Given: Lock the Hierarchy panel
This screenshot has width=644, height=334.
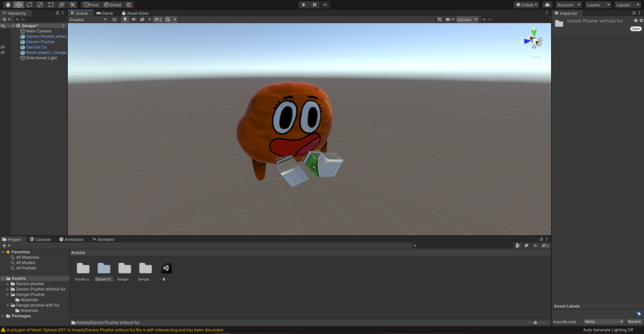Looking at the screenshot, I should click(x=57, y=13).
